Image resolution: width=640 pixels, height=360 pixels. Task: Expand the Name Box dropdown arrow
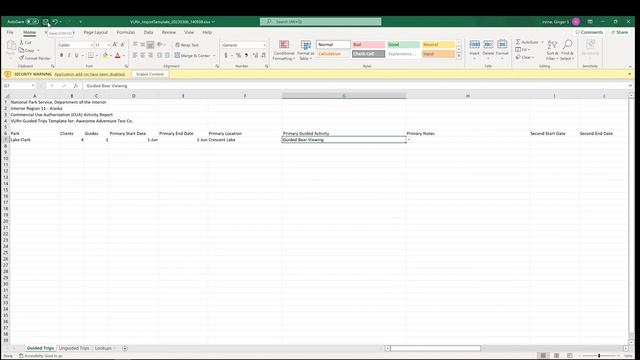pos(33,86)
